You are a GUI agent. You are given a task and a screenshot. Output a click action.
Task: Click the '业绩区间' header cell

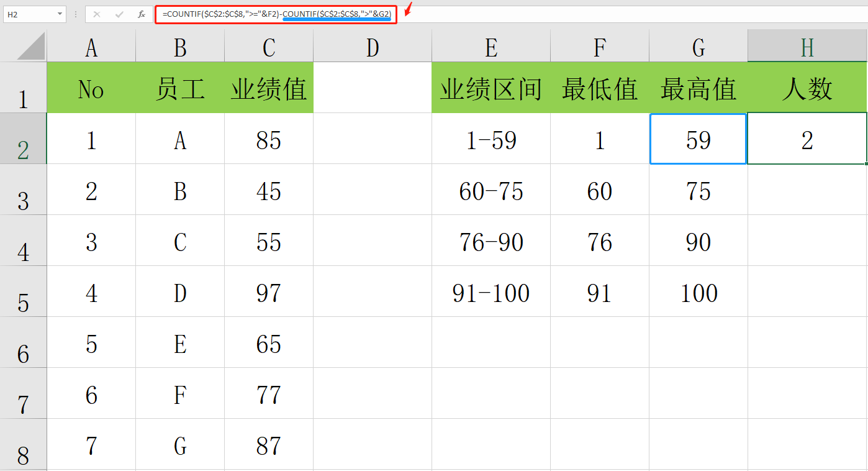[491, 88]
